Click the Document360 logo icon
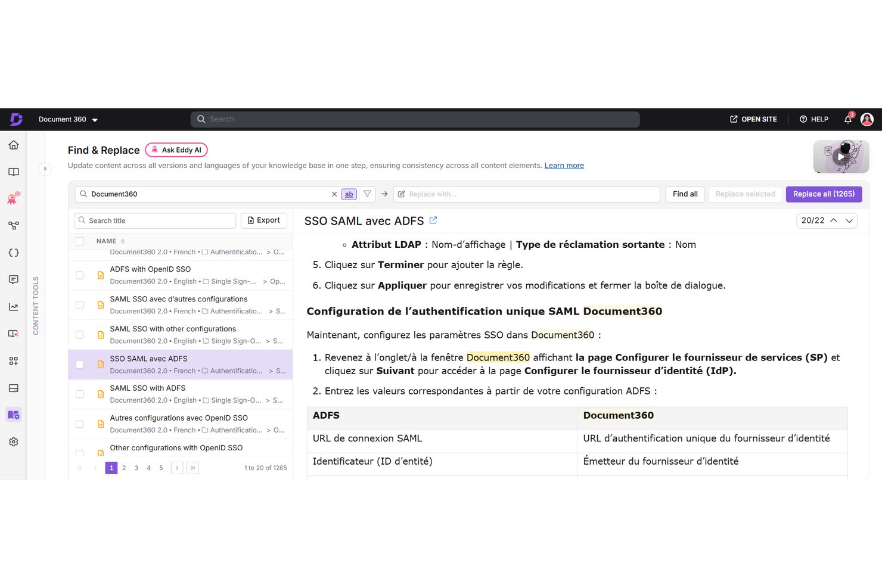Screen dimensions: 882x588 pyautogui.click(x=16, y=119)
